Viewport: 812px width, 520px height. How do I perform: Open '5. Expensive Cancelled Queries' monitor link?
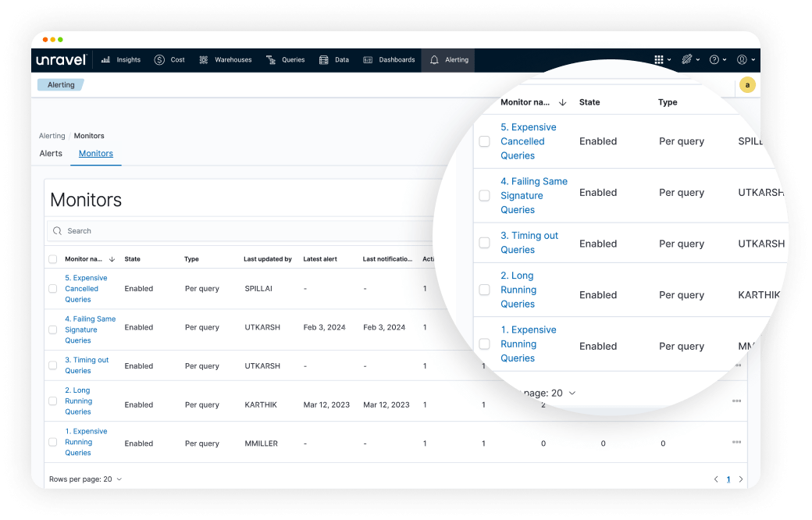[x=86, y=288]
